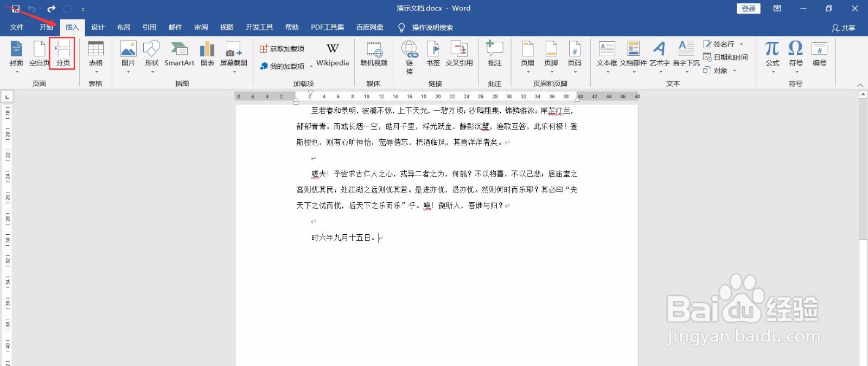Open My Add-ins (我的加载项)

click(282, 66)
